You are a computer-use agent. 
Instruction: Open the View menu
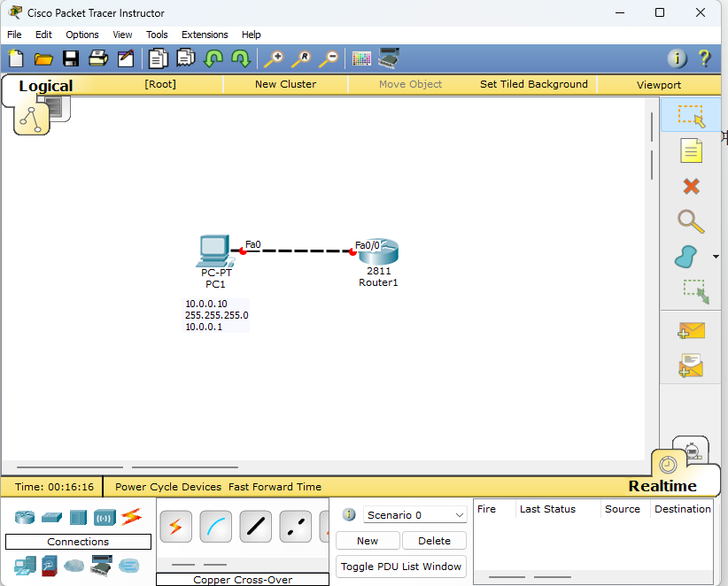[x=122, y=35]
